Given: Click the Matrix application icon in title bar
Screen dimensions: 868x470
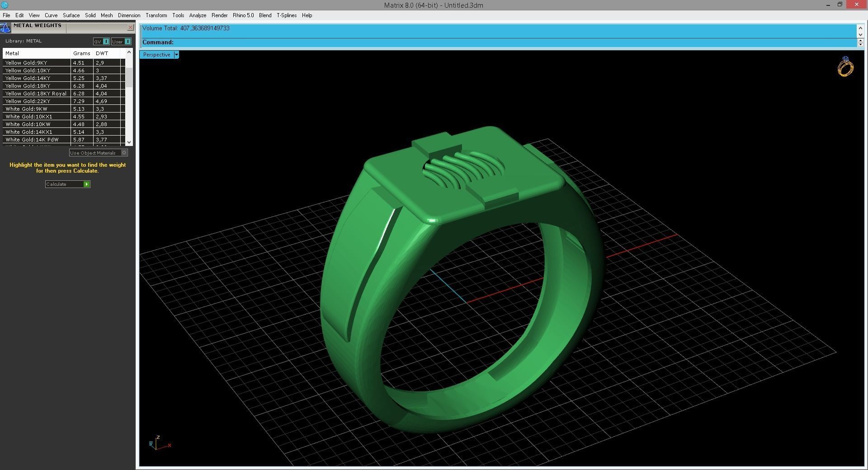Looking at the screenshot, I should [x=5, y=5].
